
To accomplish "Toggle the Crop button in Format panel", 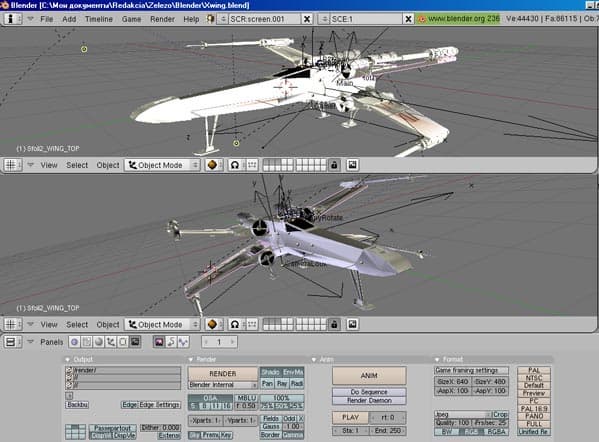I will [500, 414].
